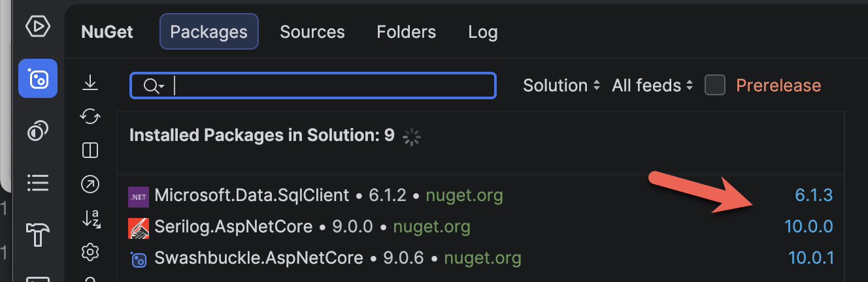The image size is (868, 282).
Task: Open the Run tool window icon
Action: tap(37, 27)
